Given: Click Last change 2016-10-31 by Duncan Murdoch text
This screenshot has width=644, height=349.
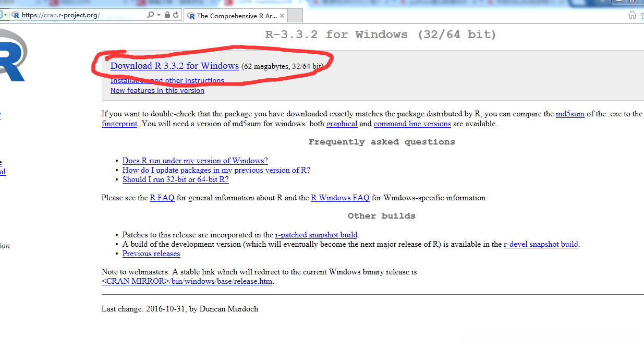Looking at the screenshot, I should [180, 309].
